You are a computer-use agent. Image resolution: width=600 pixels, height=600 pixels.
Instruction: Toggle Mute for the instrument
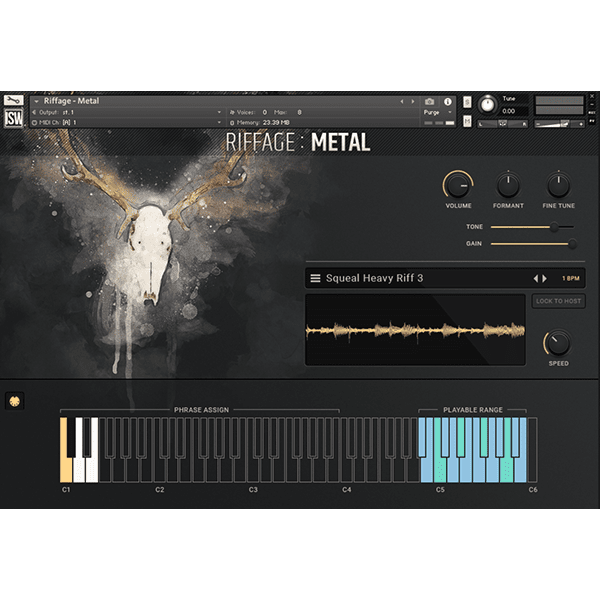click(468, 121)
